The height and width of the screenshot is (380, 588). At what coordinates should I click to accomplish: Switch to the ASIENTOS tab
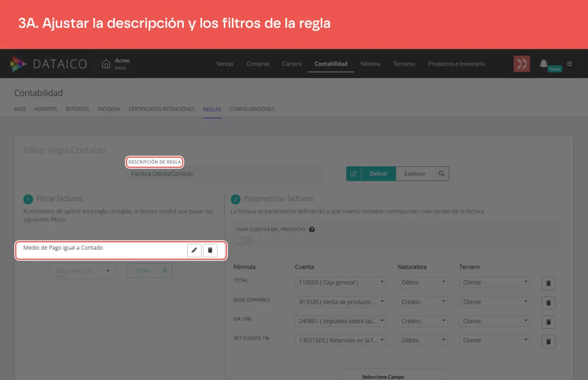point(45,109)
